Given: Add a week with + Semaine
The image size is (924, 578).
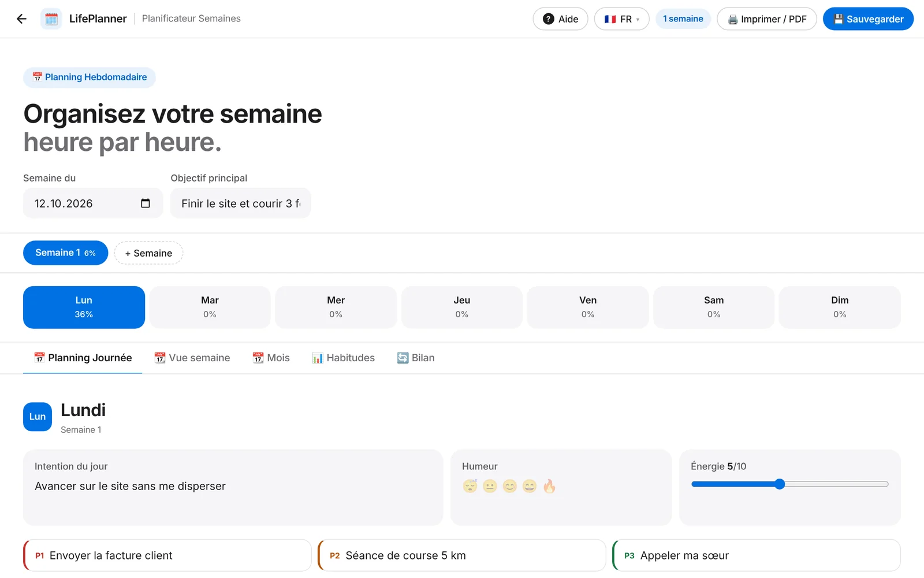Looking at the screenshot, I should [148, 253].
